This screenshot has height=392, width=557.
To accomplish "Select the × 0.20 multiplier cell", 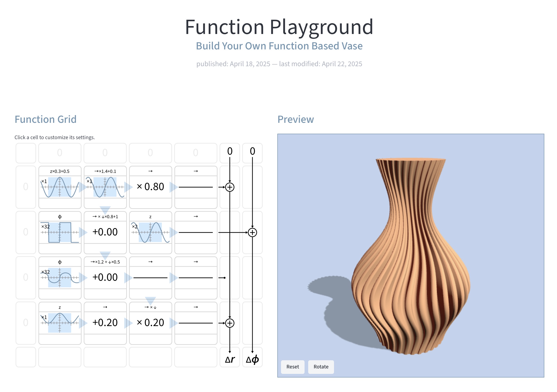I will tap(150, 323).
